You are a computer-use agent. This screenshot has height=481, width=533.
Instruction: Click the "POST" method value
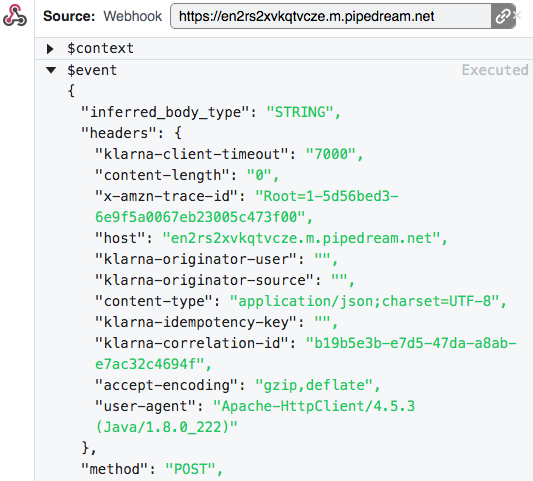(x=190, y=469)
